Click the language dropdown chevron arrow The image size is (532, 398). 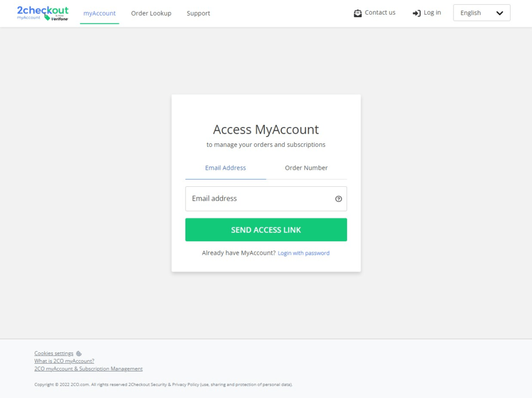[x=499, y=13]
